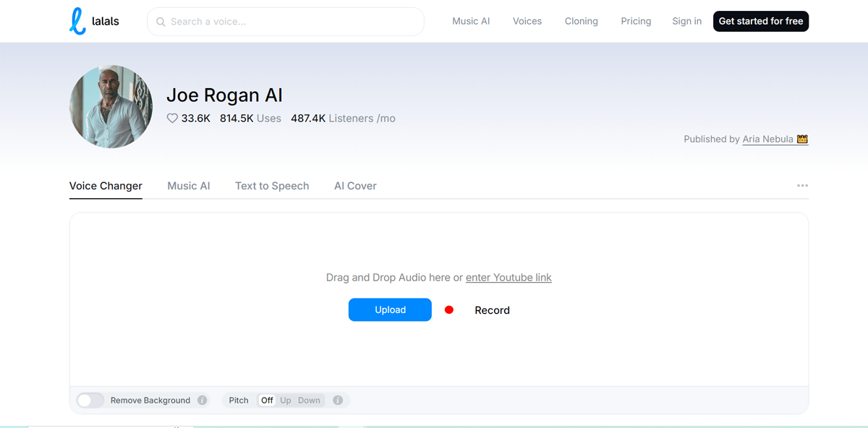Click the Pitch info icon
Viewport: 868px width, 428px height.
point(338,401)
